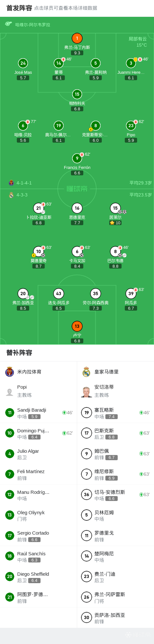Tap 4-3-3 Real Madrid formation label

click(x=18, y=195)
